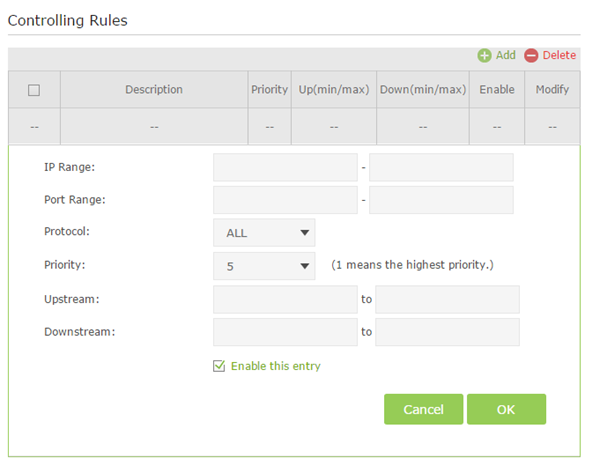Click the Downstream maximum input field

447,332
